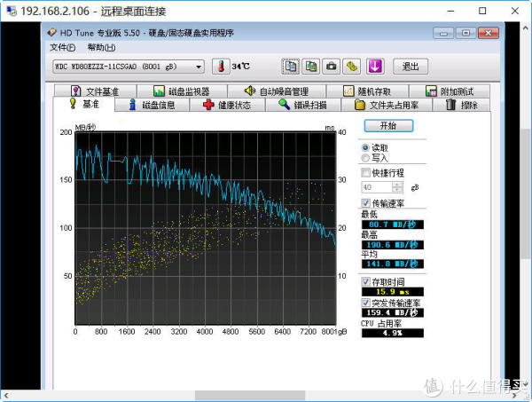Click vertical scrollbar up arrow

526,27
